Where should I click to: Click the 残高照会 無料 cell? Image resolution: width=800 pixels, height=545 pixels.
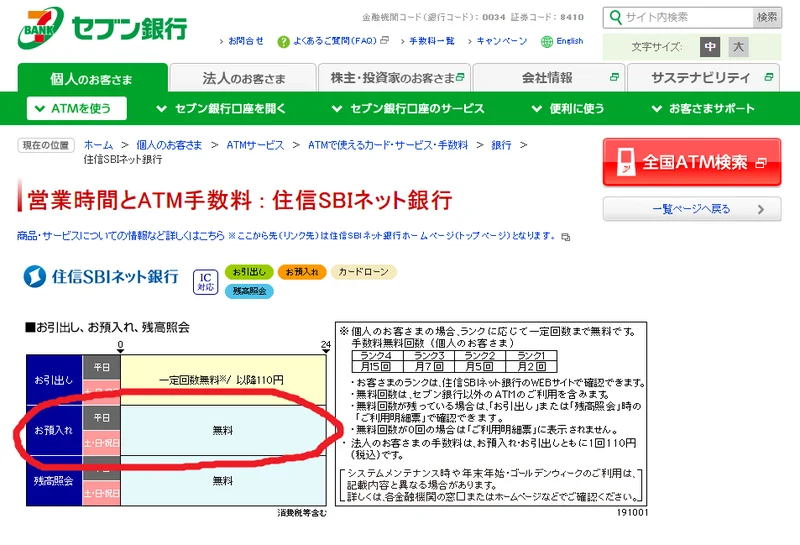tap(223, 481)
